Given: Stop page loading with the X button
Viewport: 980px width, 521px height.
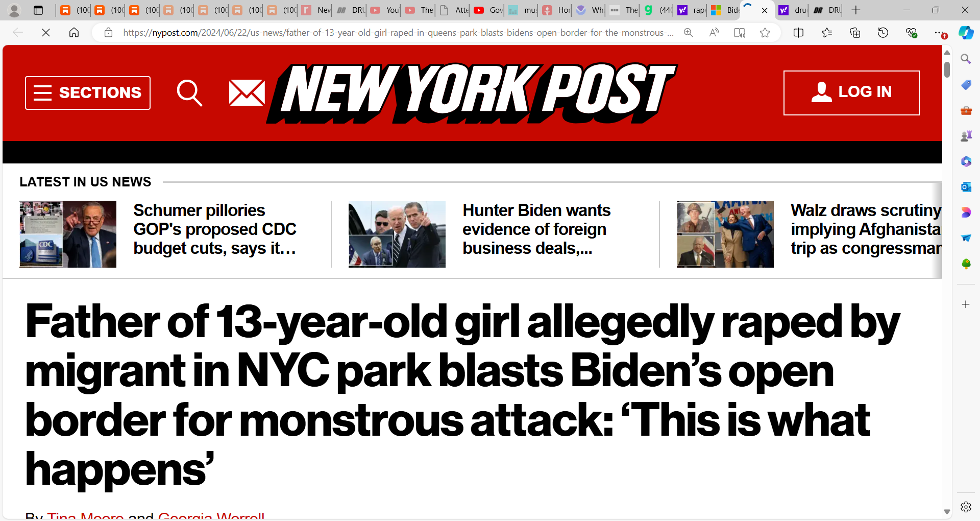Looking at the screenshot, I should (x=46, y=33).
